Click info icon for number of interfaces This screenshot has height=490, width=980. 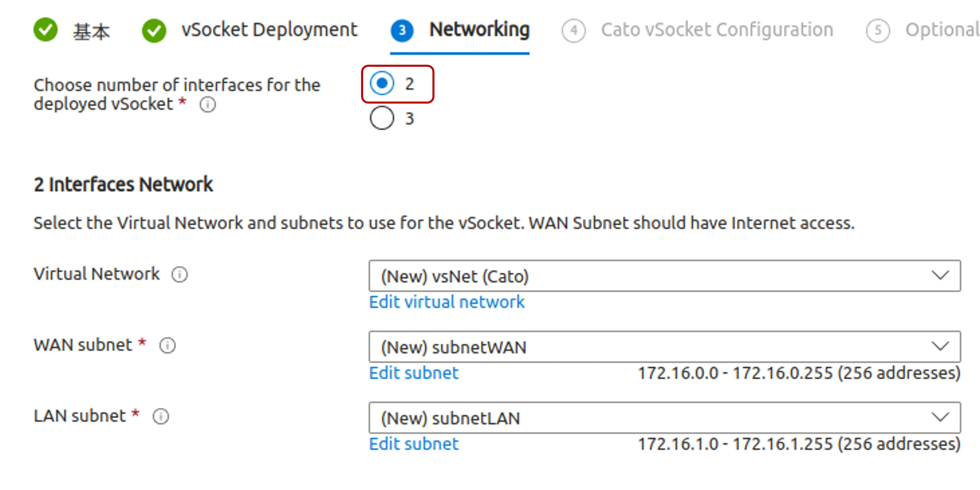[x=208, y=104]
